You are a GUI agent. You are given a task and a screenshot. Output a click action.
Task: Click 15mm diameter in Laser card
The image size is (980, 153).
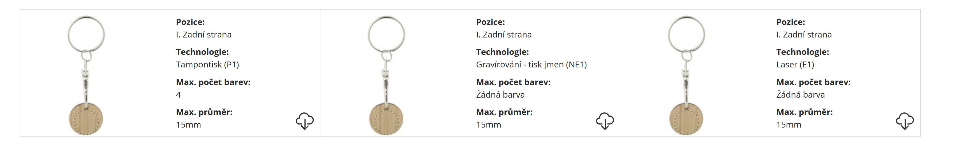pos(789,124)
